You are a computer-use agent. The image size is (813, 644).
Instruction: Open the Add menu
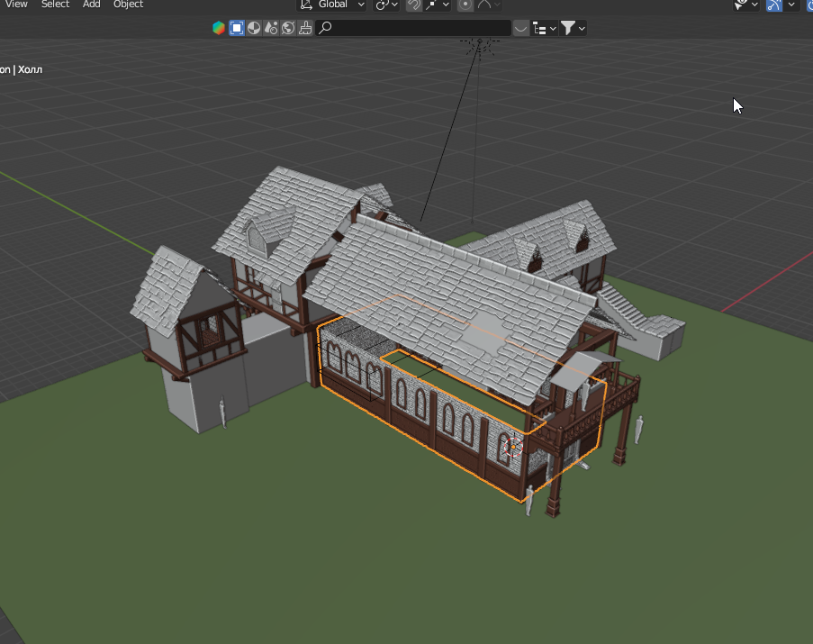click(91, 5)
